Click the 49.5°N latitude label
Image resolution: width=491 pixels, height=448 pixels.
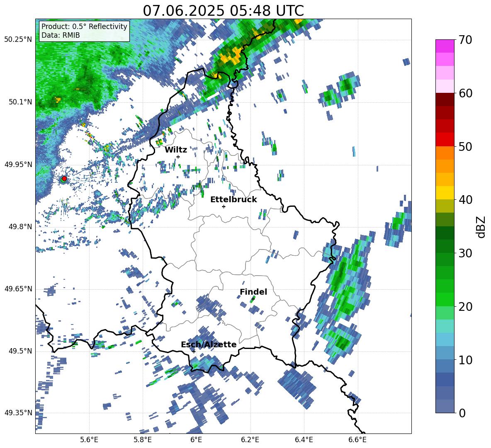[20, 351]
